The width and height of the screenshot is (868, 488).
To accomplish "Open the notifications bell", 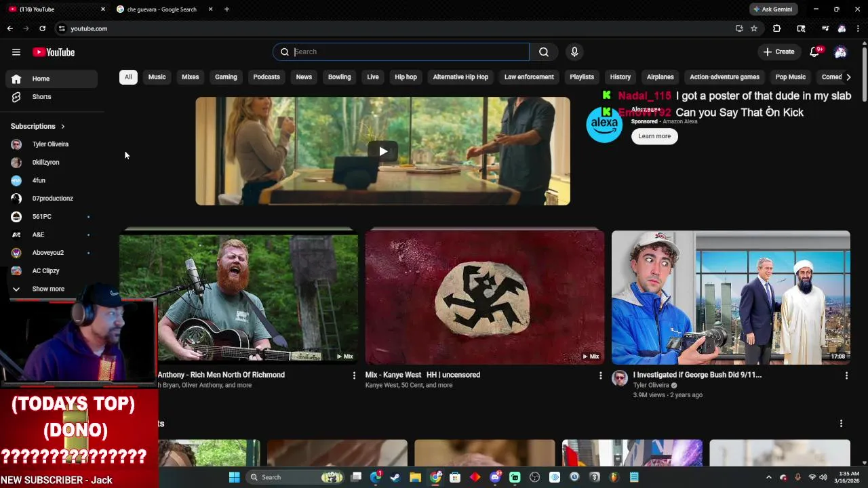I will 815,52.
